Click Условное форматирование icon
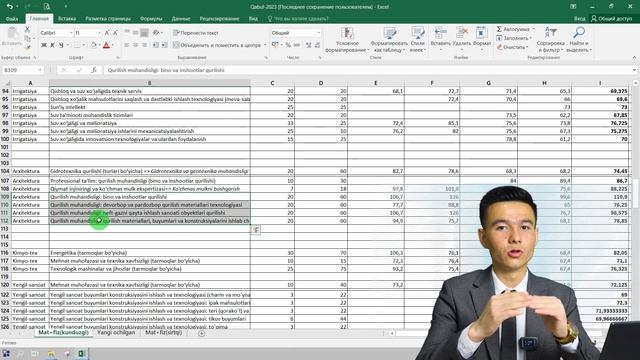The height and width of the screenshot is (360, 640). [347, 33]
